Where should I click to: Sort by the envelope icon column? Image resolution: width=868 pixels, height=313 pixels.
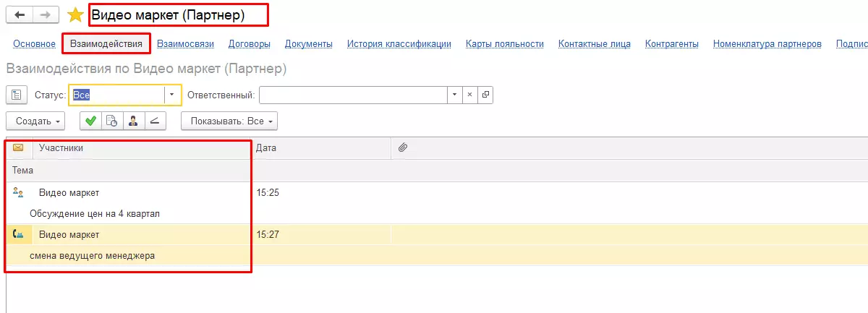[18, 148]
